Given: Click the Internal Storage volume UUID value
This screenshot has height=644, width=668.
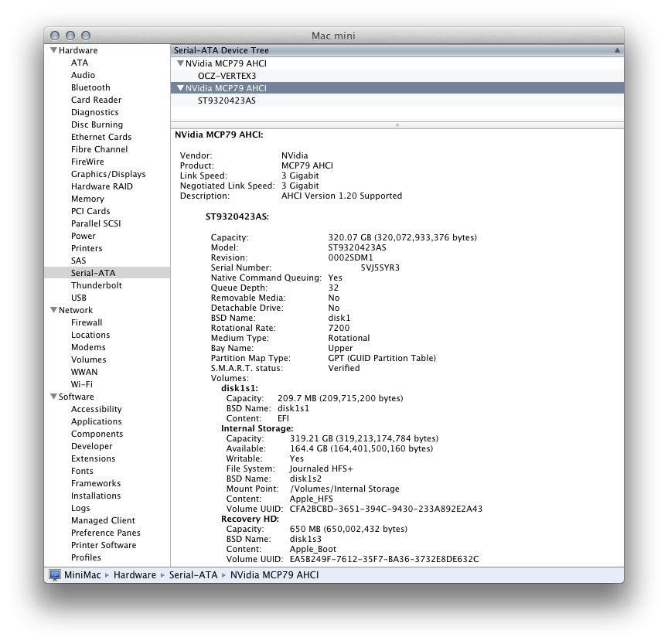Looking at the screenshot, I should click(386, 509).
